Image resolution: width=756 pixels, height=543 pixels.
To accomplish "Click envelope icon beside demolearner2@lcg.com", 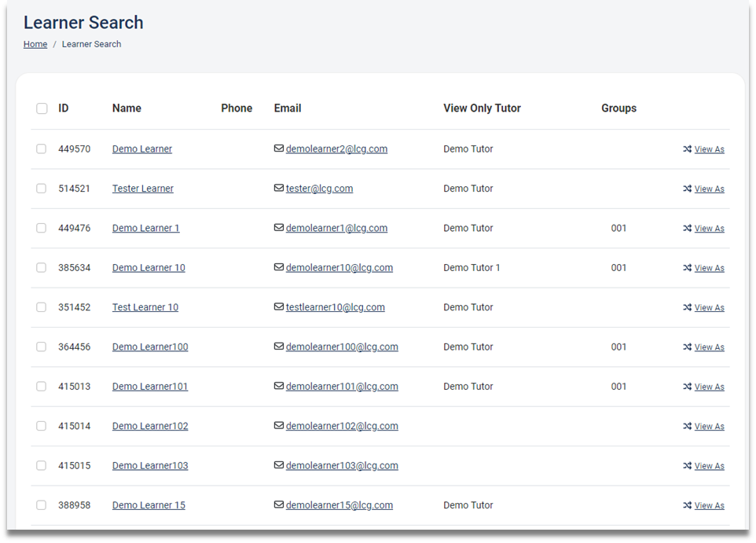I will [279, 148].
